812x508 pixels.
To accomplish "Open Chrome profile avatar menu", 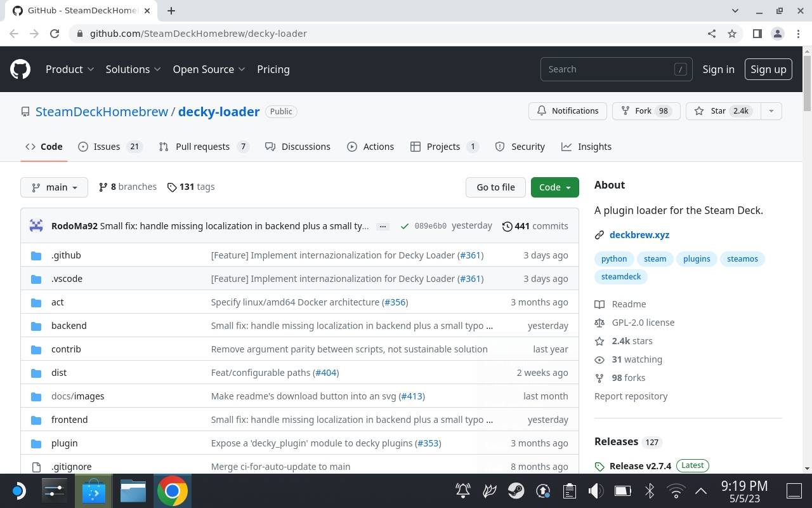I will click(x=777, y=34).
